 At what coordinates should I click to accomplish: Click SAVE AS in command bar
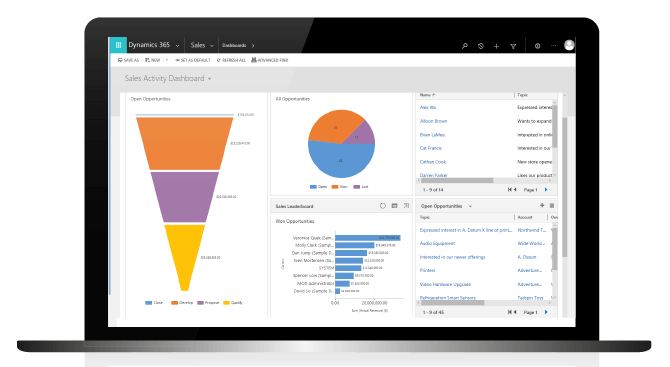tap(128, 60)
